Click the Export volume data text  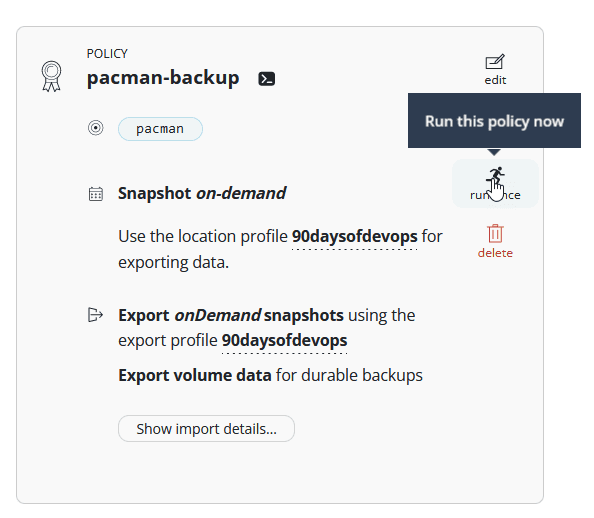195,376
